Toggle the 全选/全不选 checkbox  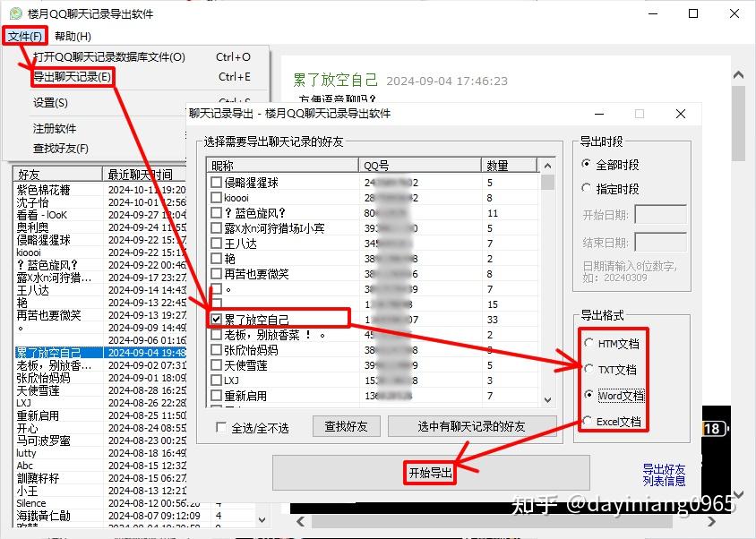(x=221, y=427)
